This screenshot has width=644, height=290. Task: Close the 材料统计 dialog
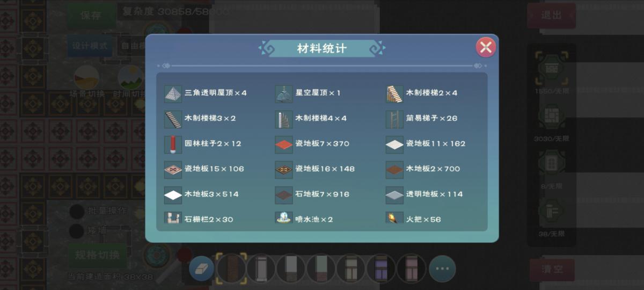pyautogui.click(x=486, y=47)
